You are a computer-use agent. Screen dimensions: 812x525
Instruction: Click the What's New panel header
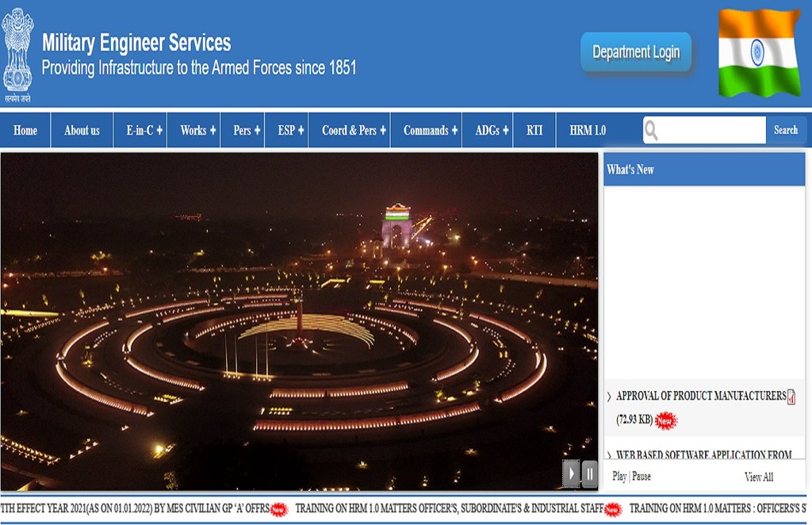704,169
